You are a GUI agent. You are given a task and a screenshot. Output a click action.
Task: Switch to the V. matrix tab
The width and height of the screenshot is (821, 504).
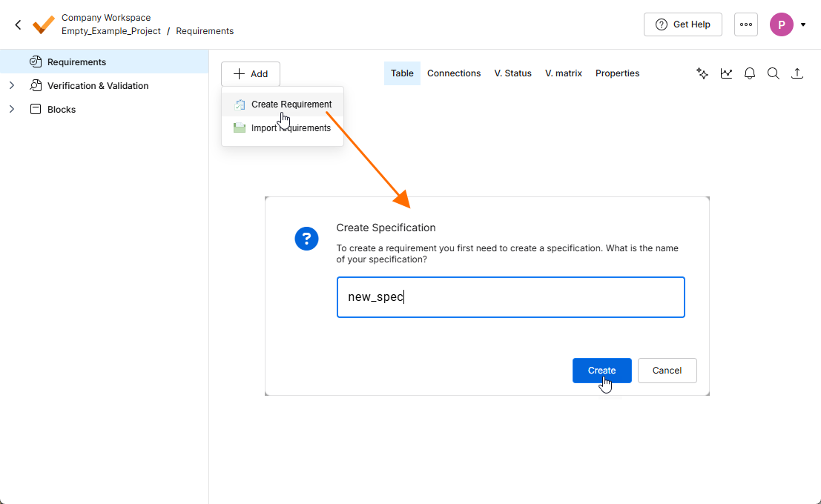564,73
